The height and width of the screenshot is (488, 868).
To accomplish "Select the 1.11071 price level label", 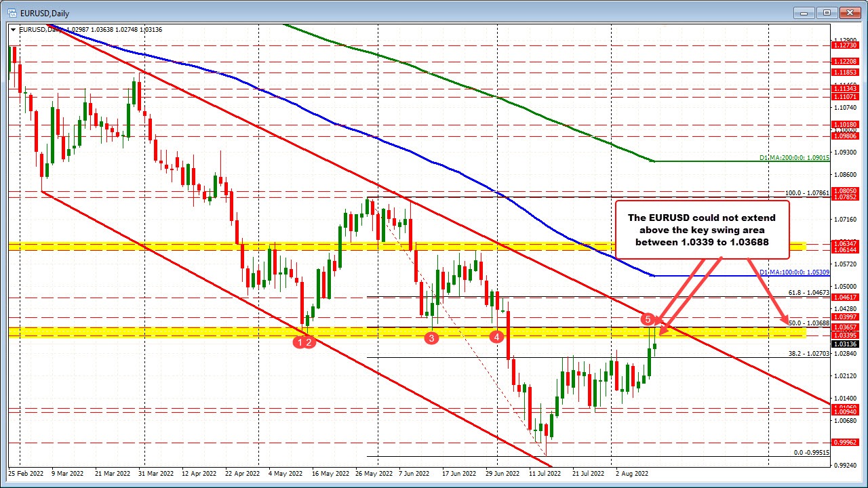I will click(845, 97).
